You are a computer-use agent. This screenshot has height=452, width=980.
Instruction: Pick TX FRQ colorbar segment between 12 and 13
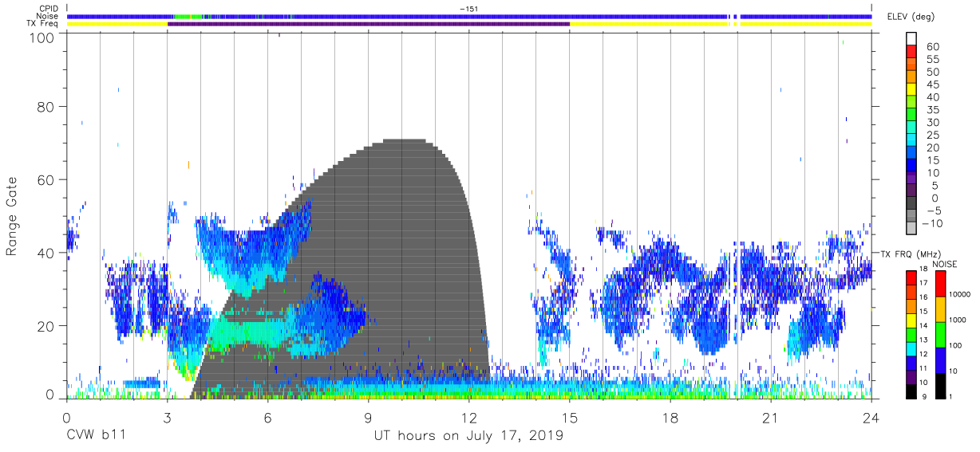coord(911,348)
